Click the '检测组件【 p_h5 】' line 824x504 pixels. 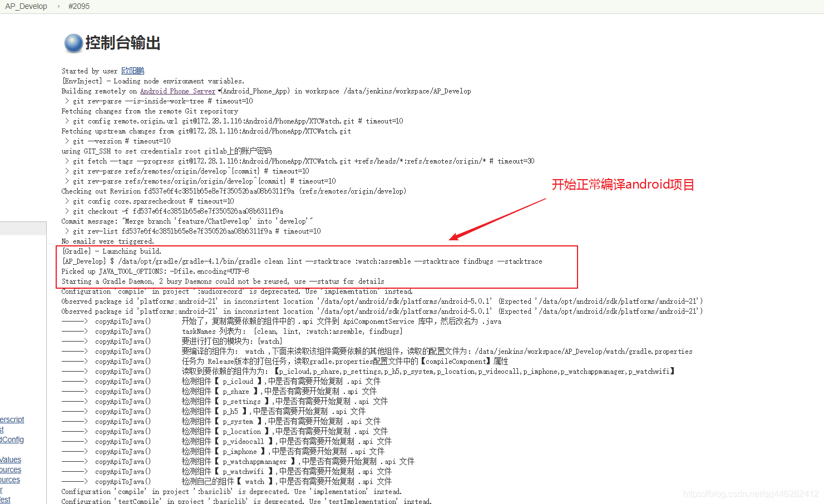pos(214,412)
